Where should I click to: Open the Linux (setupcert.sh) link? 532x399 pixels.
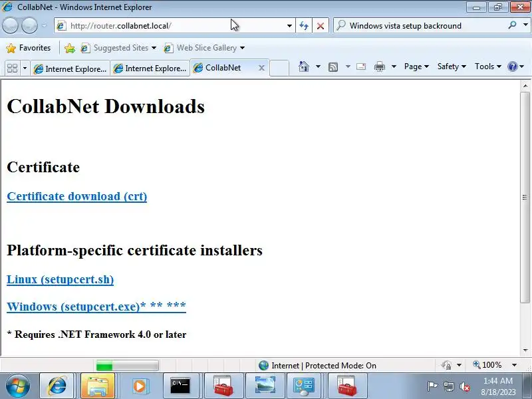[60, 279]
